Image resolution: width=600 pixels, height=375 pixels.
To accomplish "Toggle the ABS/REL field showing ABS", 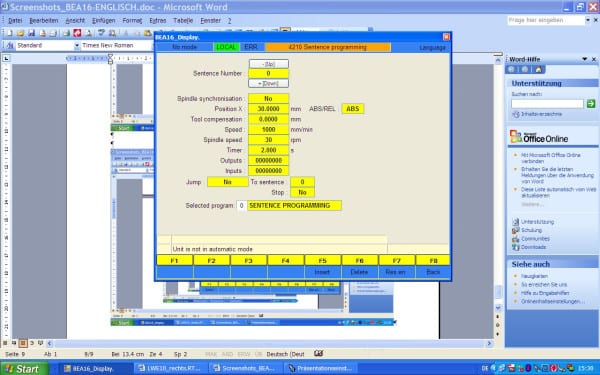I will (x=353, y=109).
